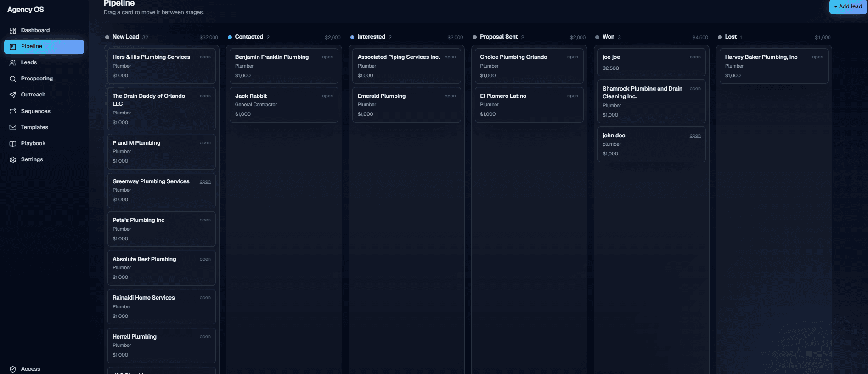
Task: Open Pete's Plumbing Inc lead
Action: coord(205,220)
